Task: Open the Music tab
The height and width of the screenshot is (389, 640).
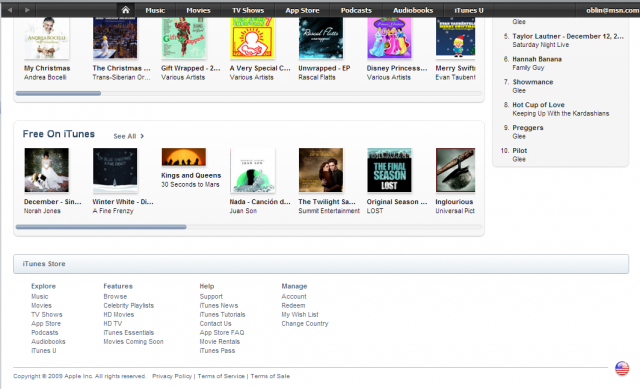Action: 155,10
